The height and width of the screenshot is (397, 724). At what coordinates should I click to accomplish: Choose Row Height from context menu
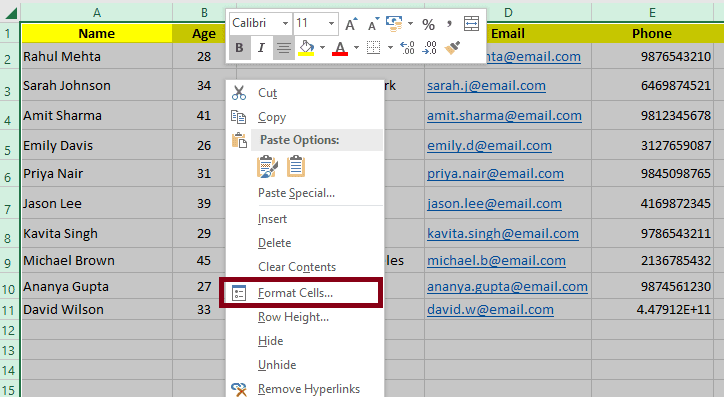pos(305,317)
